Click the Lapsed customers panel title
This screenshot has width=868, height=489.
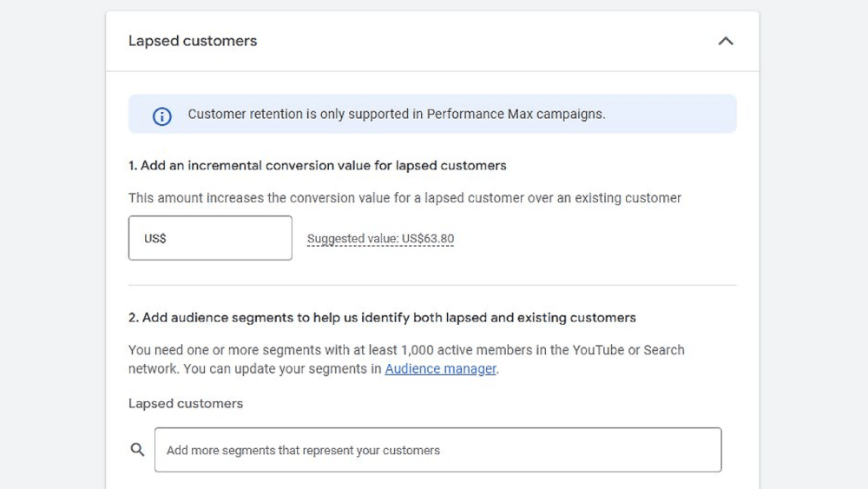tap(193, 41)
